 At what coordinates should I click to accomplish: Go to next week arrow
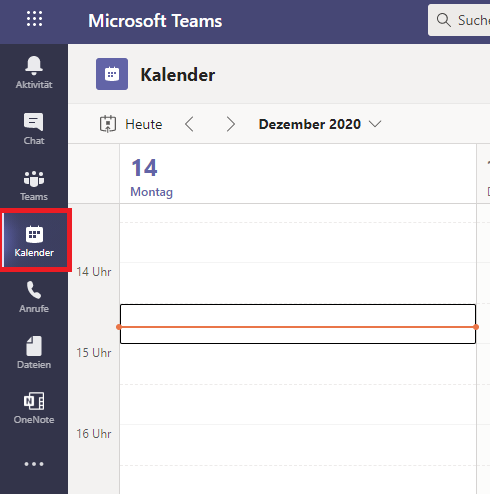(231, 124)
